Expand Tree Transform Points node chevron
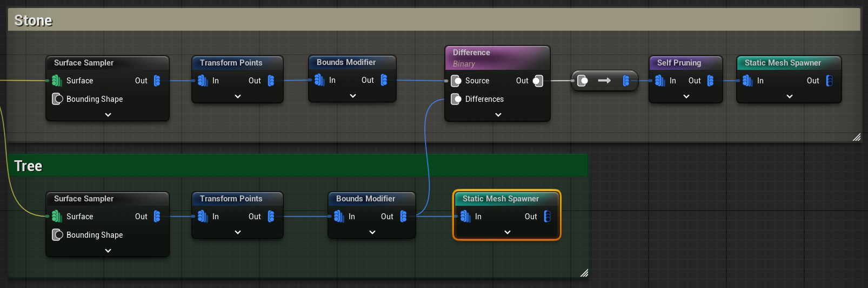The width and height of the screenshot is (868, 288). [238, 232]
